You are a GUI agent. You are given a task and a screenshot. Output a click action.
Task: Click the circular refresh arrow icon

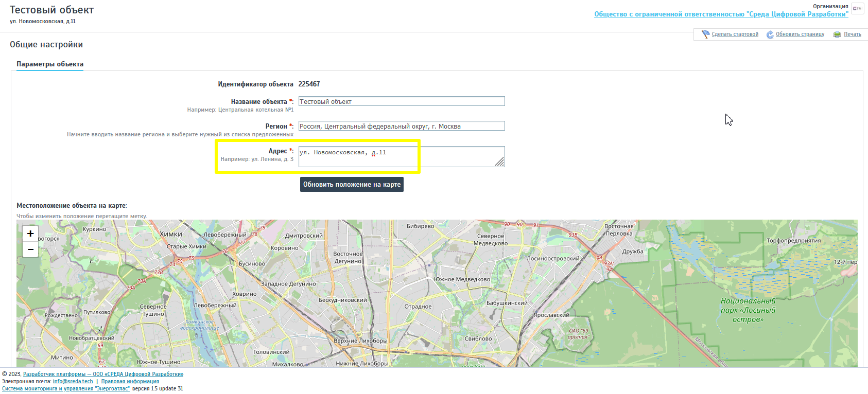(770, 34)
